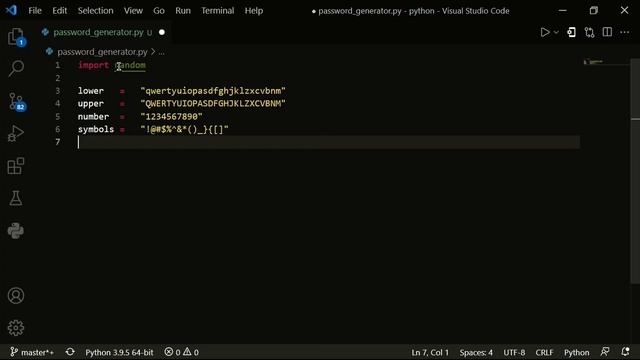The width and height of the screenshot is (640, 360).
Task: Click the Synchronize Changes icon
Action: pos(70,352)
